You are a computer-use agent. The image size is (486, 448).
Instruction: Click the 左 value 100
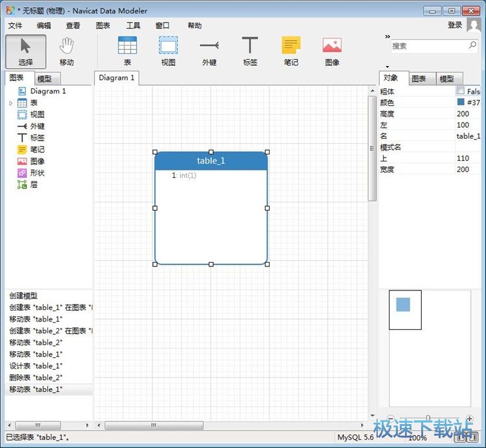pyautogui.click(x=463, y=125)
